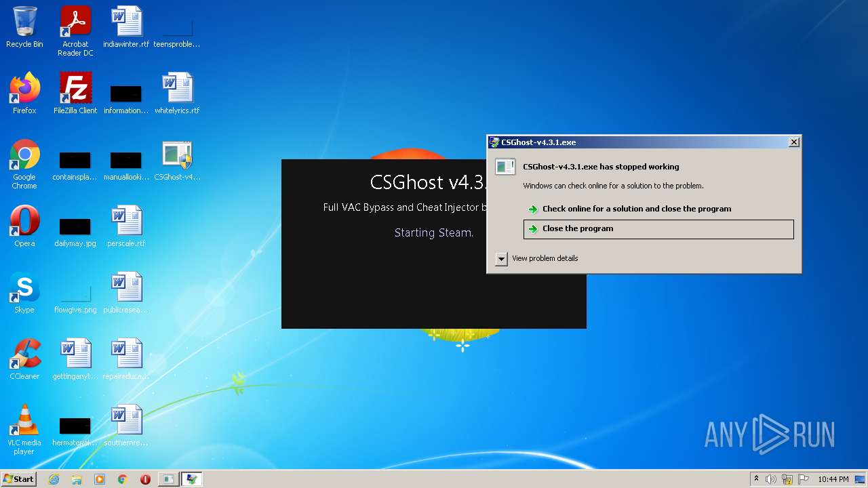Image resolution: width=868 pixels, height=488 pixels.
Task: Launch the Firefox desktop shortcut
Action: 24,94
